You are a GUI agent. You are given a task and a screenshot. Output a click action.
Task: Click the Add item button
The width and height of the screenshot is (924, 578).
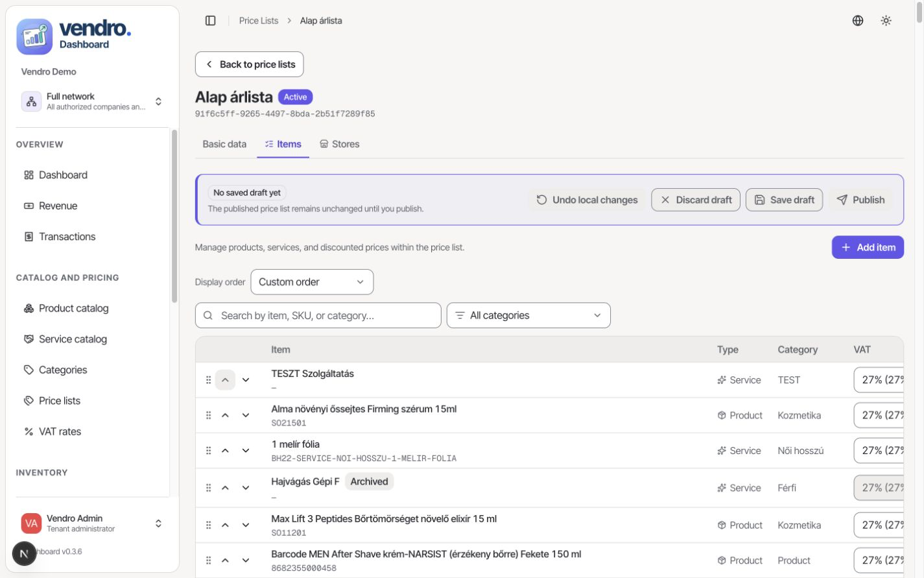[x=868, y=247]
